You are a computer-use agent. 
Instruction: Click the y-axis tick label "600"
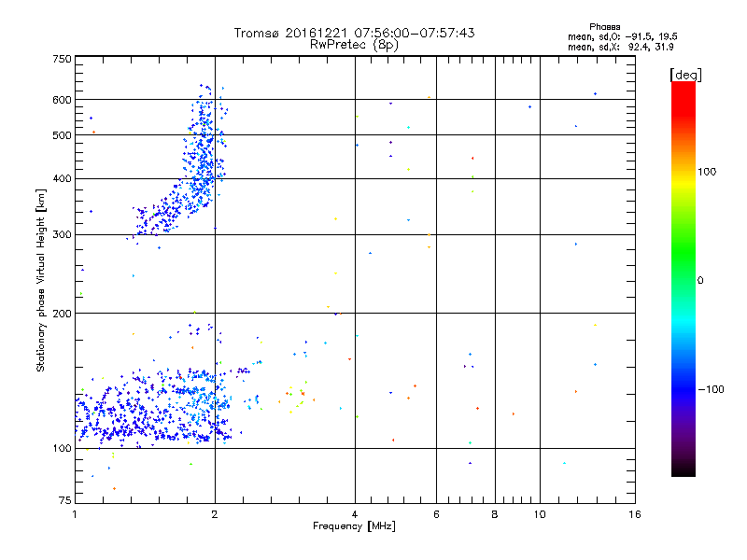(x=62, y=100)
